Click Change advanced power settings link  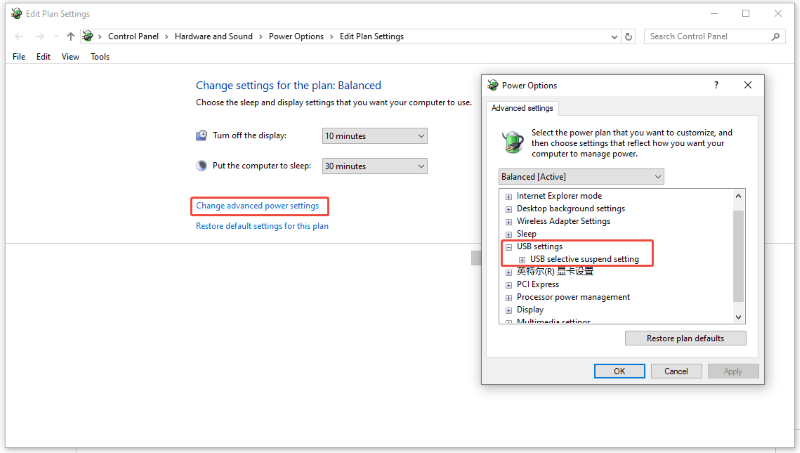(257, 206)
